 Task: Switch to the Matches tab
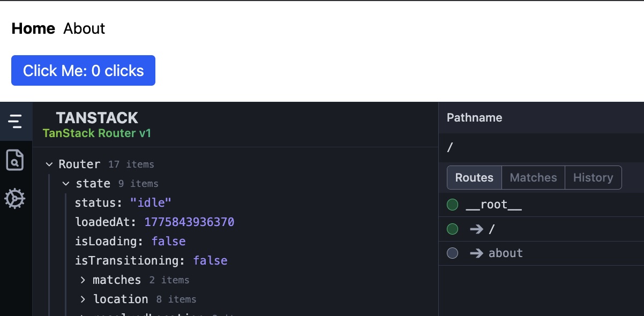click(x=533, y=177)
